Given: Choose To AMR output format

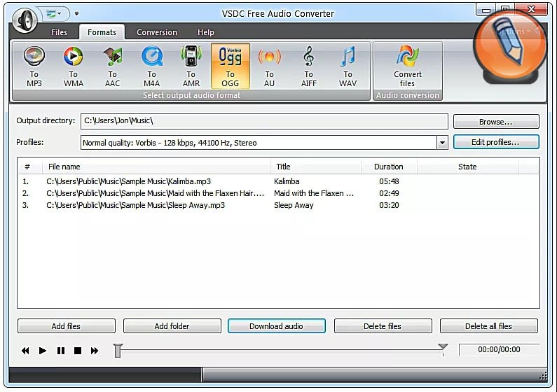Looking at the screenshot, I should [x=191, y=66].
